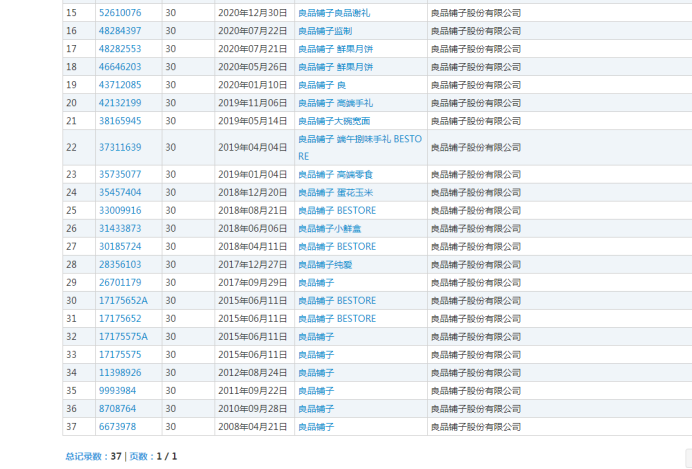The image size is (692, 469).
Task: Select class number 30 in row 22
Action: point(171,147)
